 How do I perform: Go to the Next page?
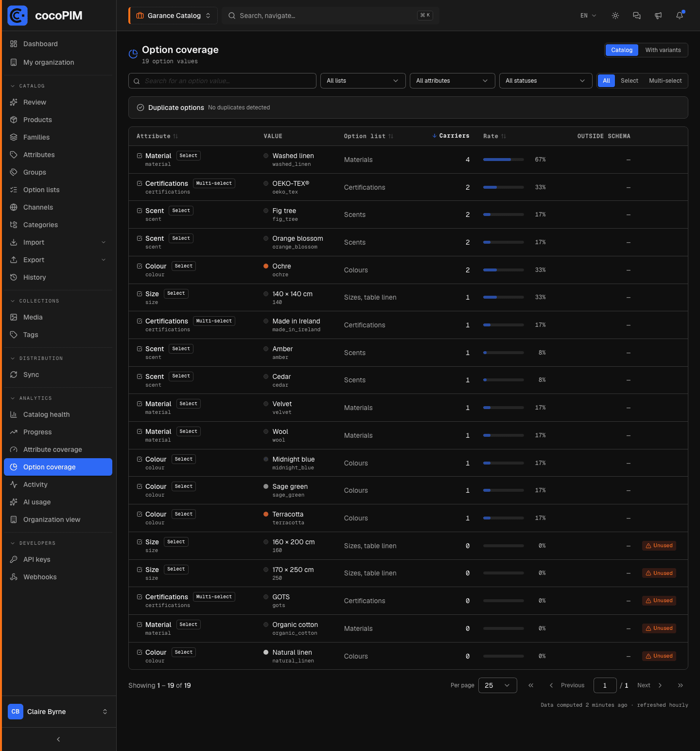649,685
